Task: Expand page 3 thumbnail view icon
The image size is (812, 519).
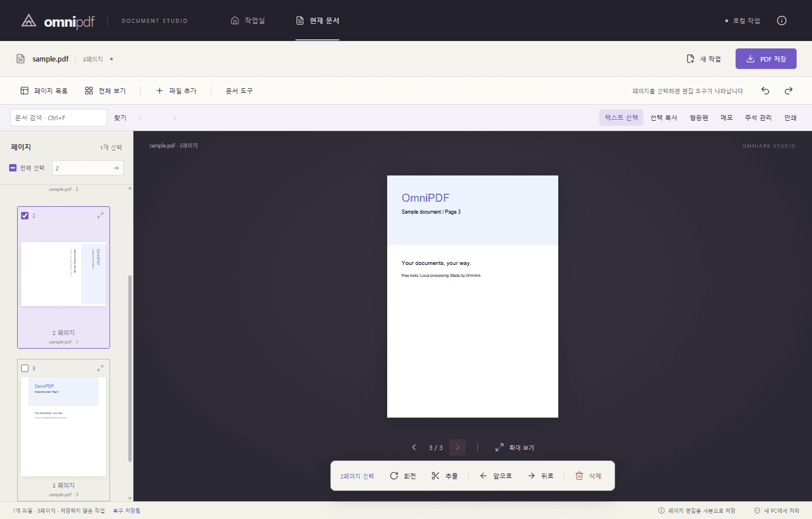Action: pos(100,368)
